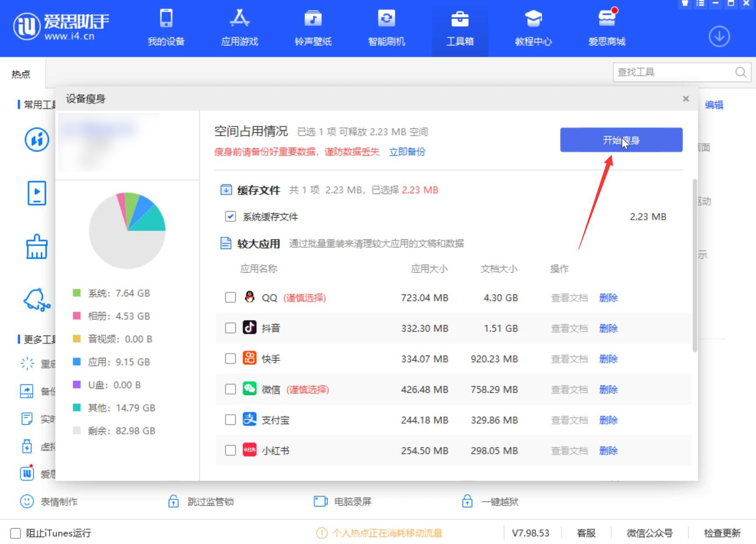The width and height of the screenshot is (756, 544).
Task: Click the download manager arrow icon
Action: (719, 36)
